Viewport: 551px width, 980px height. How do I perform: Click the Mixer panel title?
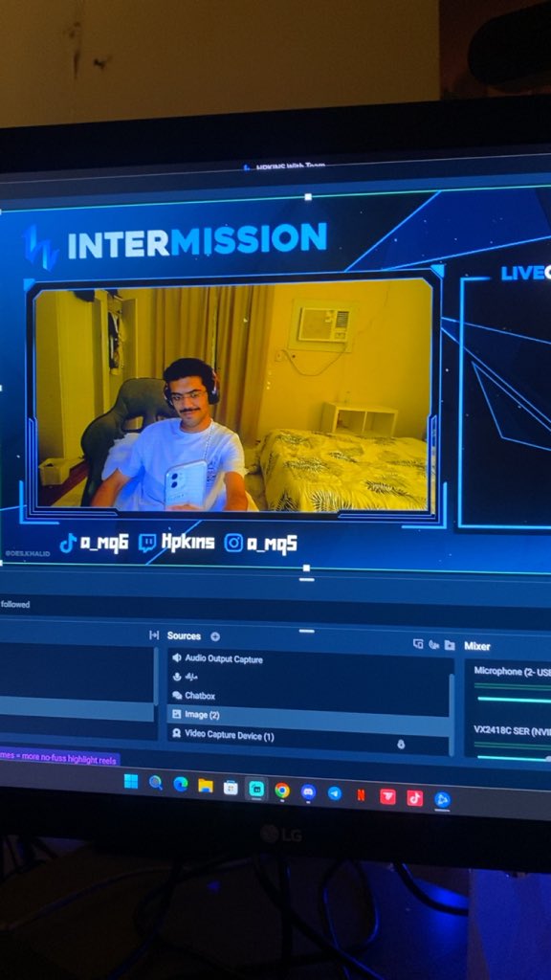coord(477,646)
